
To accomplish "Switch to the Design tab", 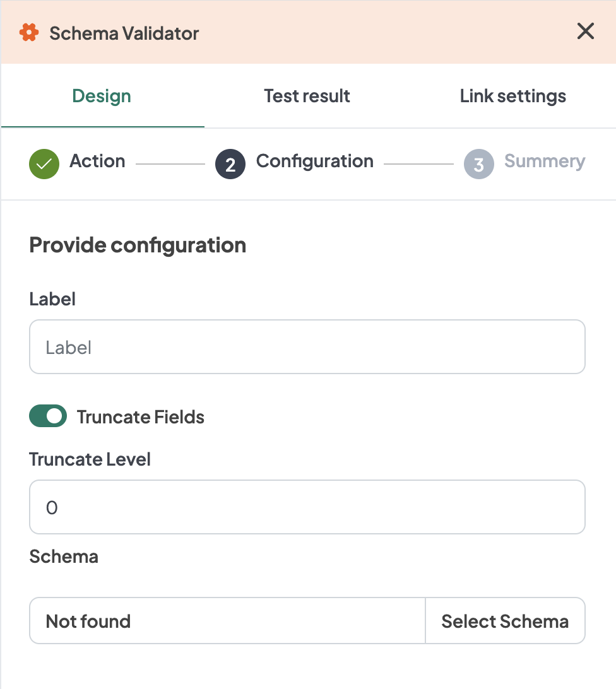I will (x=102, y=97).
